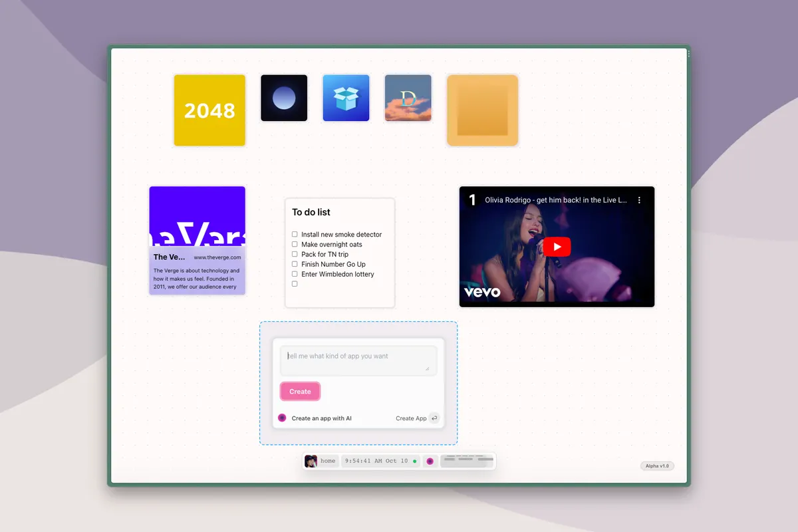Open the blue moon orb app
The image size is (798, 532).
[x=284, y=98]
